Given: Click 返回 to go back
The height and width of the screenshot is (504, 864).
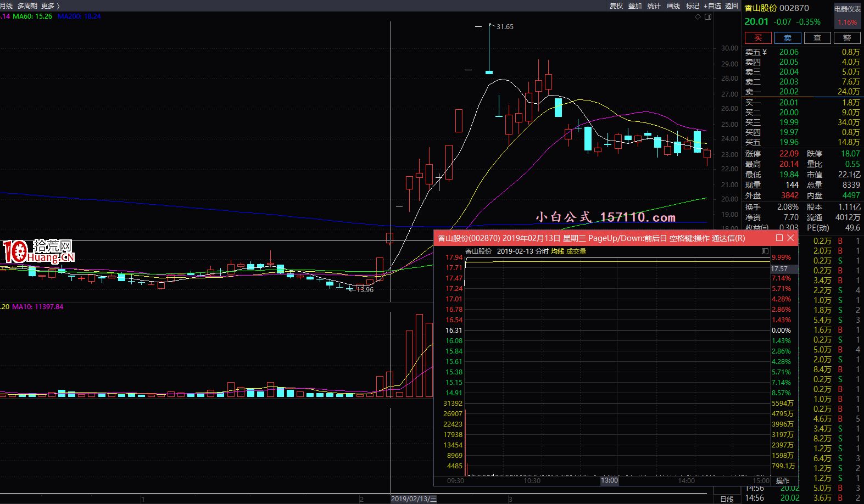Looking at the screenshot, I should pyautogui.click(x=732, y=5).
